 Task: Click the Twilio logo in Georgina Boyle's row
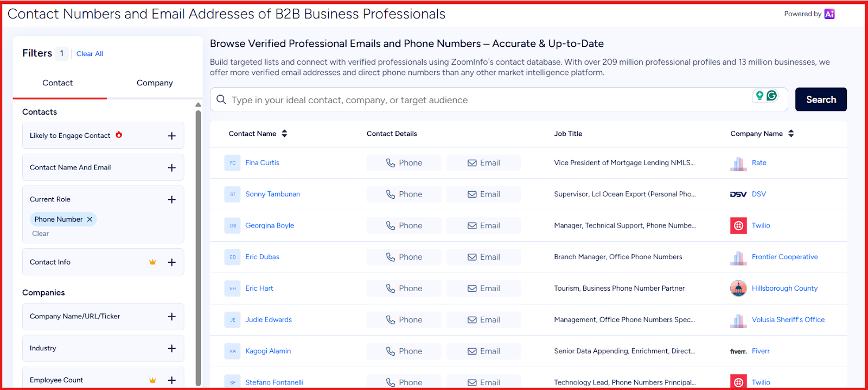click(738, 225)
